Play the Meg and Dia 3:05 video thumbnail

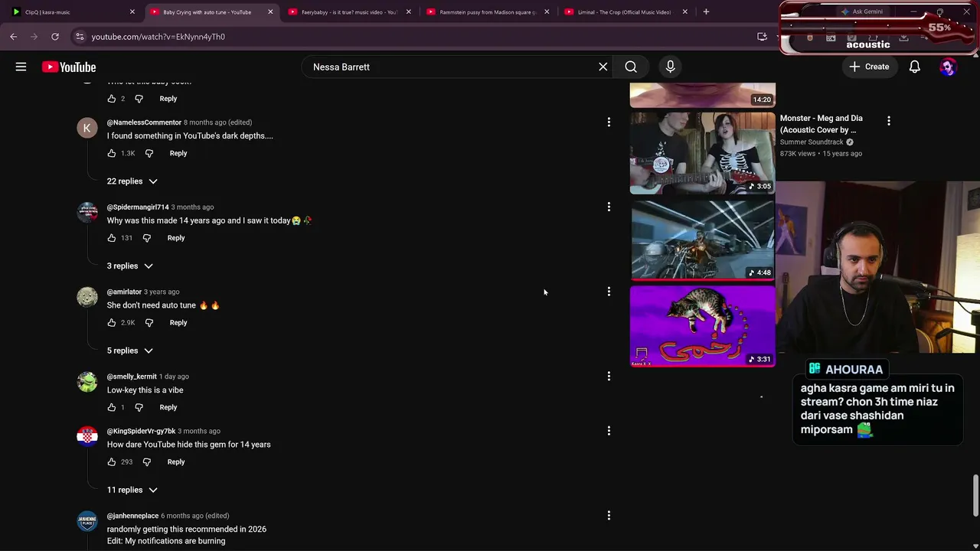(x=702, y=153)
